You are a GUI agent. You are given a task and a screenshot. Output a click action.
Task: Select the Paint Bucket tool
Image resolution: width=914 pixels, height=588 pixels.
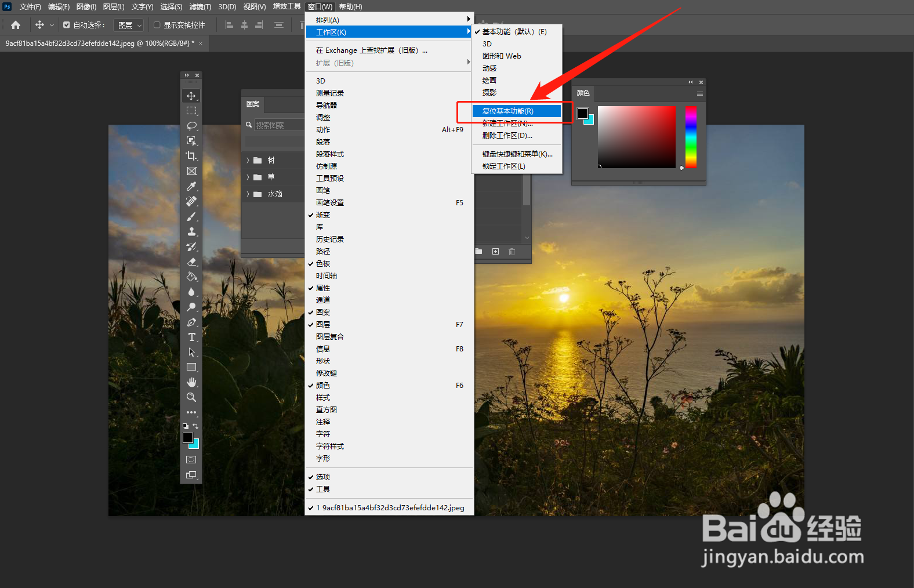tap(191, 277)
